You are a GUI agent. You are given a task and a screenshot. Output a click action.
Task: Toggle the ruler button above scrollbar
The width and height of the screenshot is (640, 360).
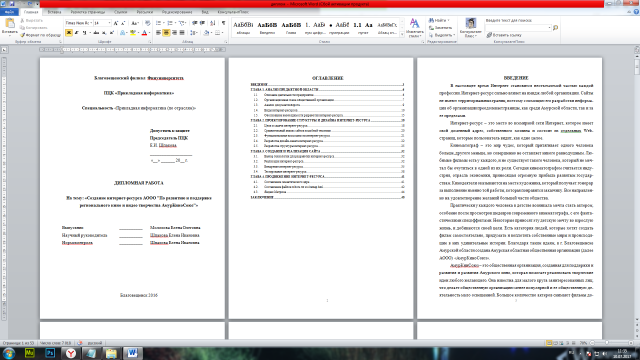coord(637,50)
